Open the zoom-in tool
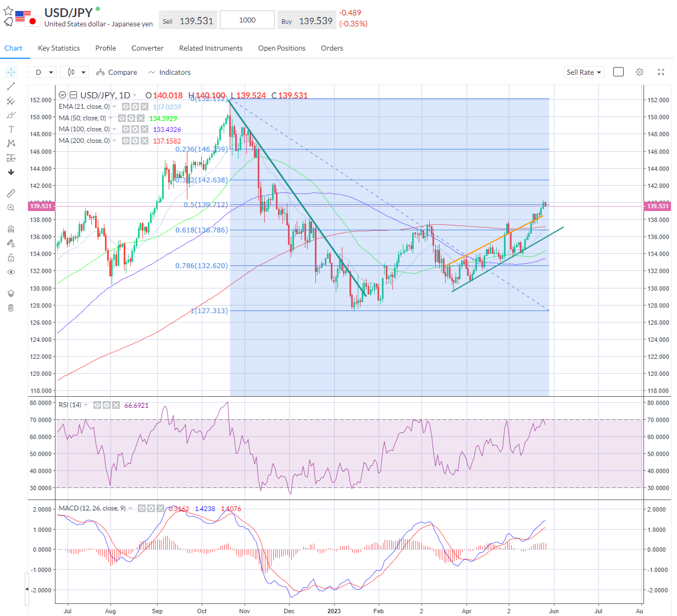This screenshot has height=616, width=677. (11, 207)
